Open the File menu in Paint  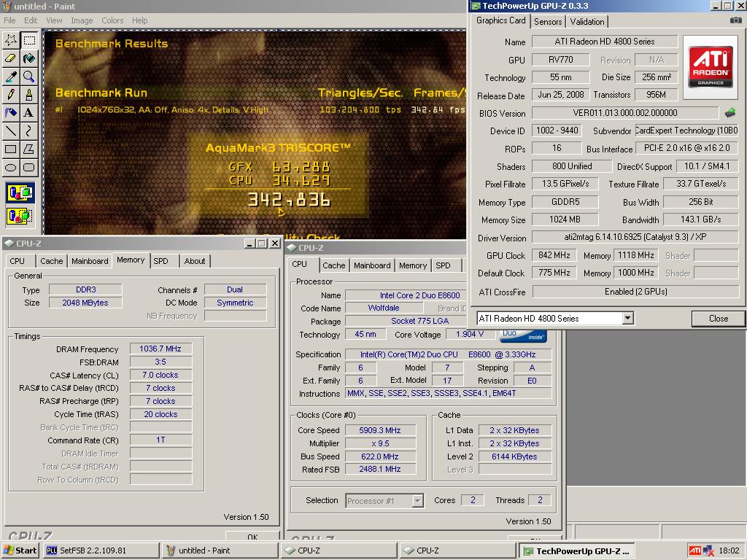point(9,20)
